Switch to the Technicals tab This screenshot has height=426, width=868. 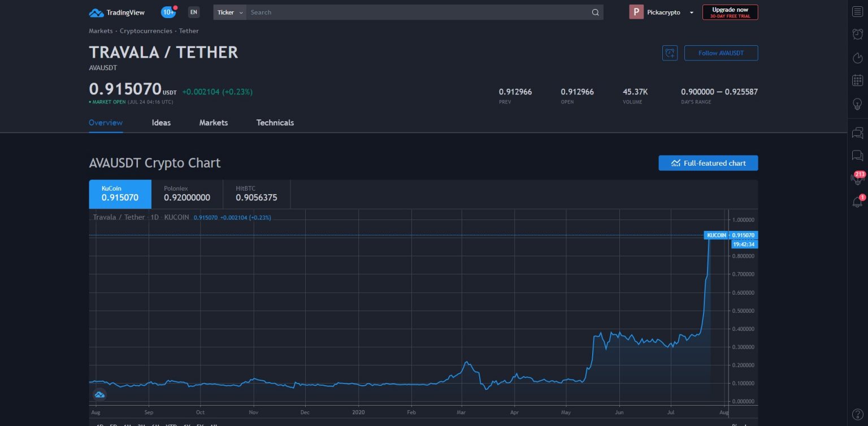tap(275, 123)
